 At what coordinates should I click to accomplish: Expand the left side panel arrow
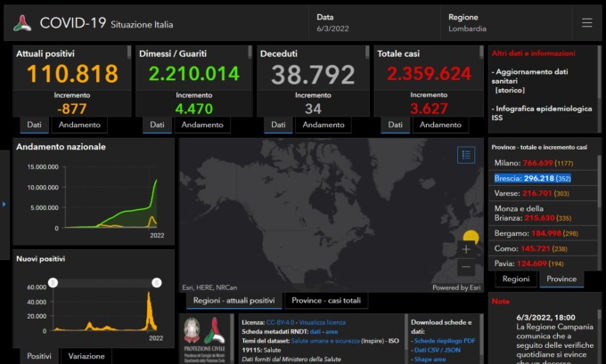pyautogui.click(x=4, y=205)
